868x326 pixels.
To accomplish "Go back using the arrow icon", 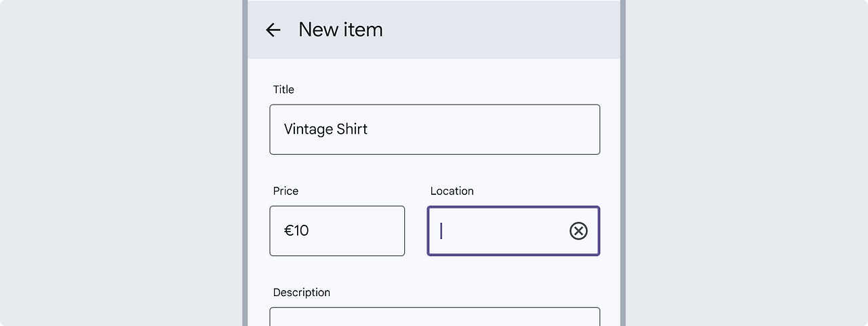I will (273, 30).
